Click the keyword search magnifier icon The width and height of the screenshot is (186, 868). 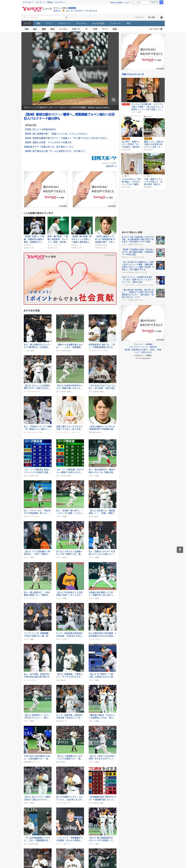coord(66,18)
